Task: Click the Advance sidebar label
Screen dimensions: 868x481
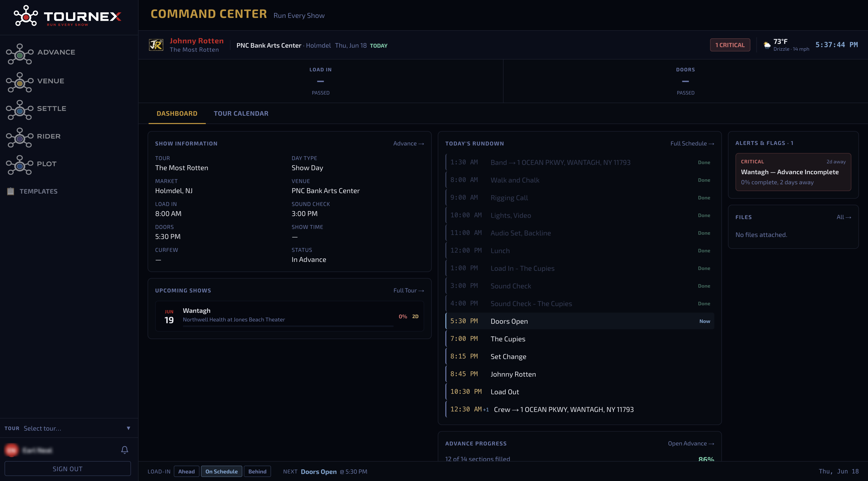Action: coord(56,52)
